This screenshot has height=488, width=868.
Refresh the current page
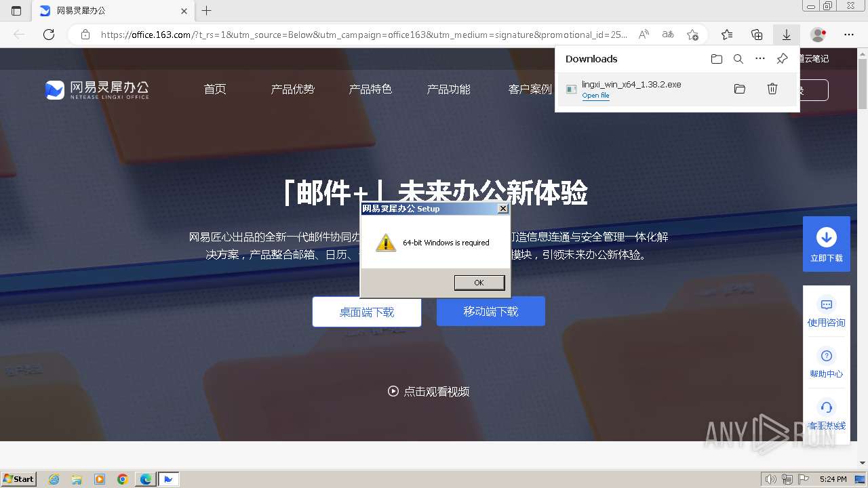(49, 35)
